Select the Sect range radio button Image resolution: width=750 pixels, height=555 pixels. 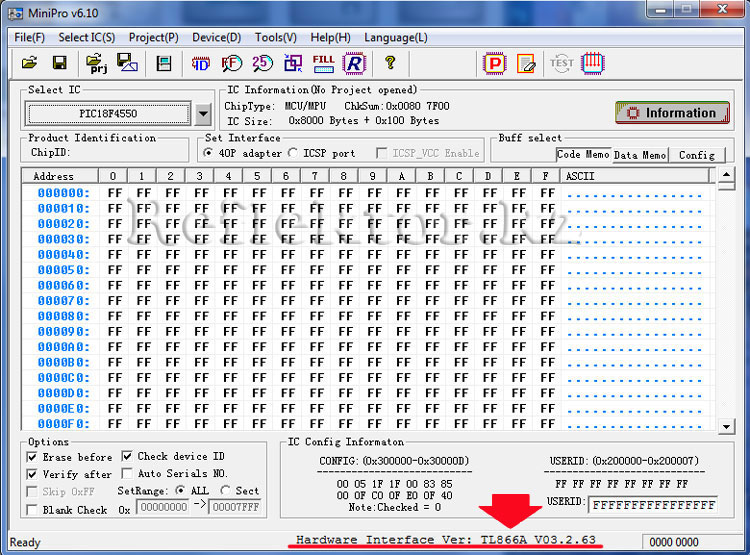click(225, 490)
